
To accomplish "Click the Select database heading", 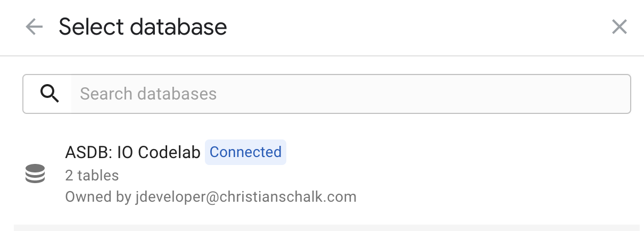I will tap(143, 27).
